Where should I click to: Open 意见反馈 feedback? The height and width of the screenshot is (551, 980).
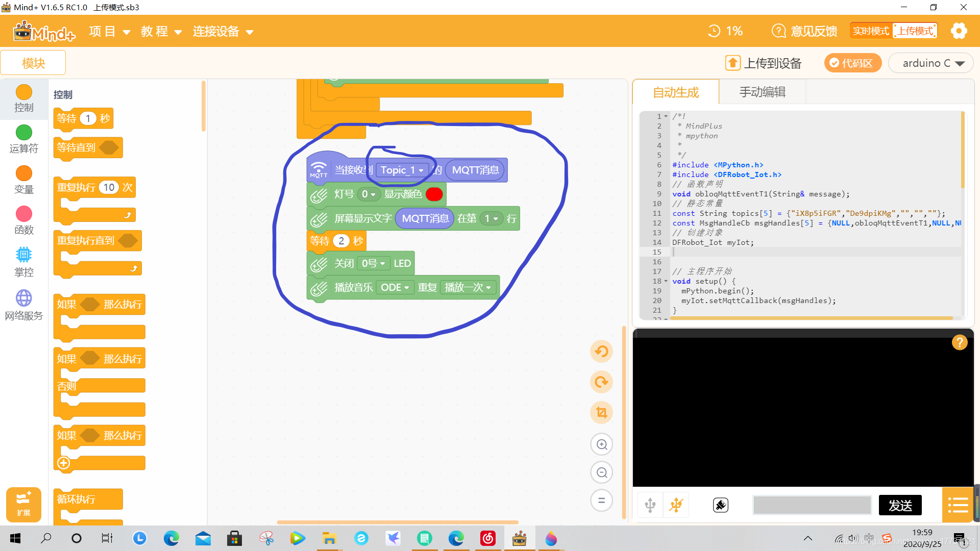(804, 31)
